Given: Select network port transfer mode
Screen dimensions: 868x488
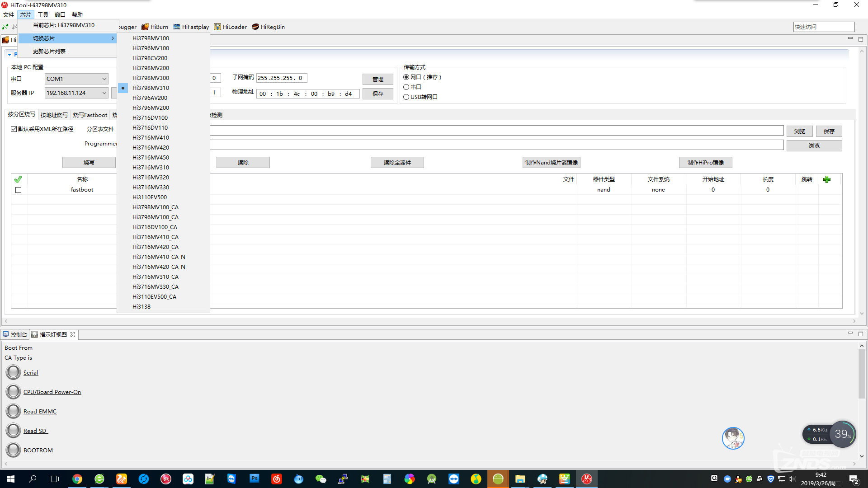Looking at the screenshot, I should [406, 77].
